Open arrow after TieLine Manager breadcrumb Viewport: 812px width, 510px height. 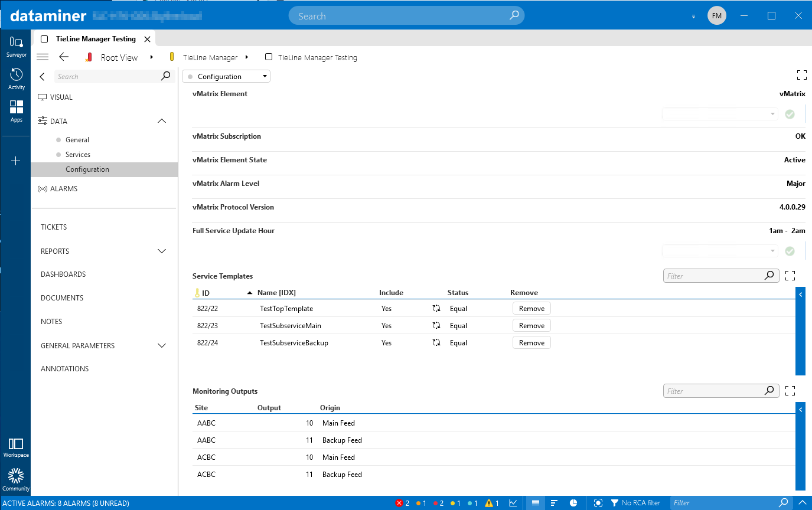pos(246,57)
